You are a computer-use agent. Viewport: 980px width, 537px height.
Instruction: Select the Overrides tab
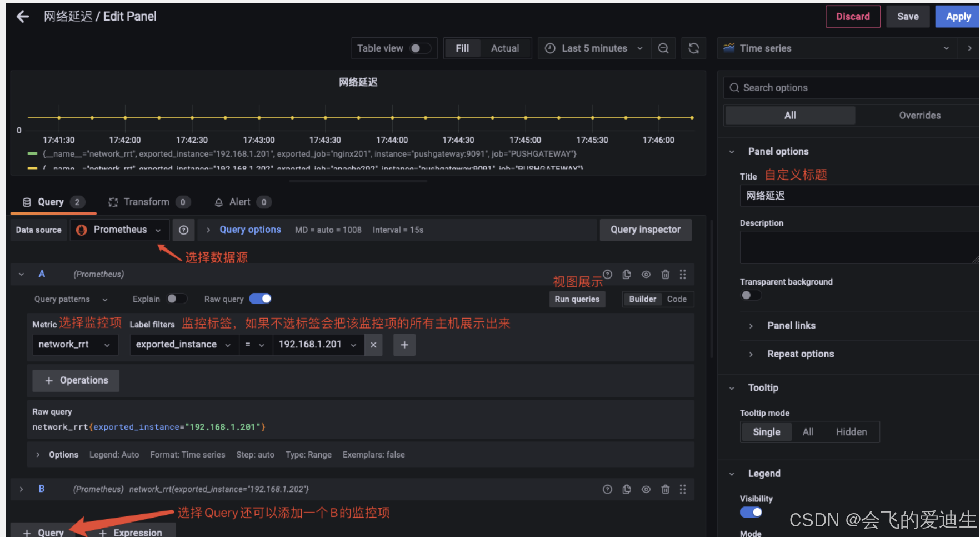920,116
